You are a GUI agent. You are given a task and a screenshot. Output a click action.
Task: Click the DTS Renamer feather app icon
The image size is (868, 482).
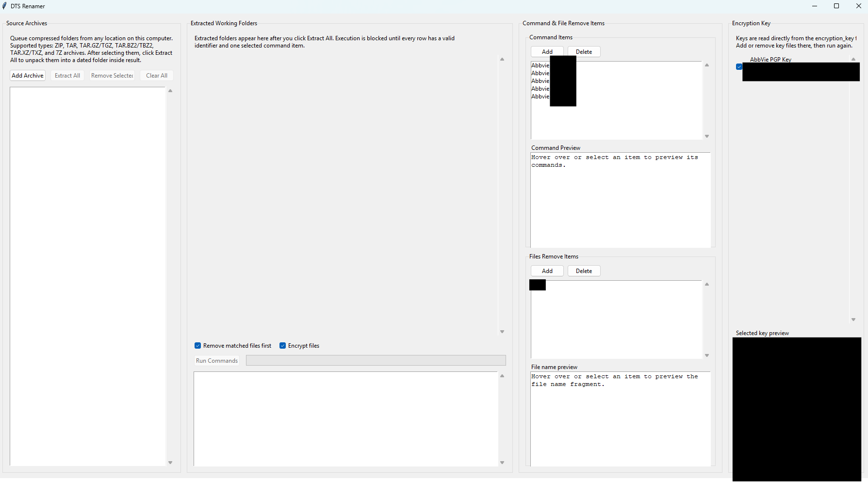pyautogui.click(x=5, y=6)
